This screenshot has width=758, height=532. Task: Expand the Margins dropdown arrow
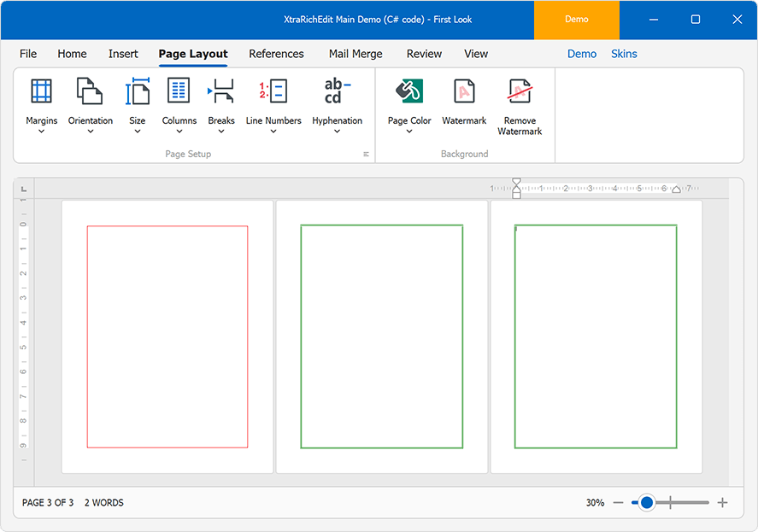(x=41, y=132)
